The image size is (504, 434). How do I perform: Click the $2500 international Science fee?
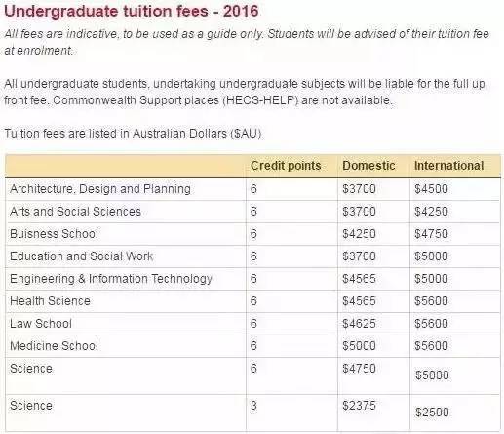coord(432,413)
